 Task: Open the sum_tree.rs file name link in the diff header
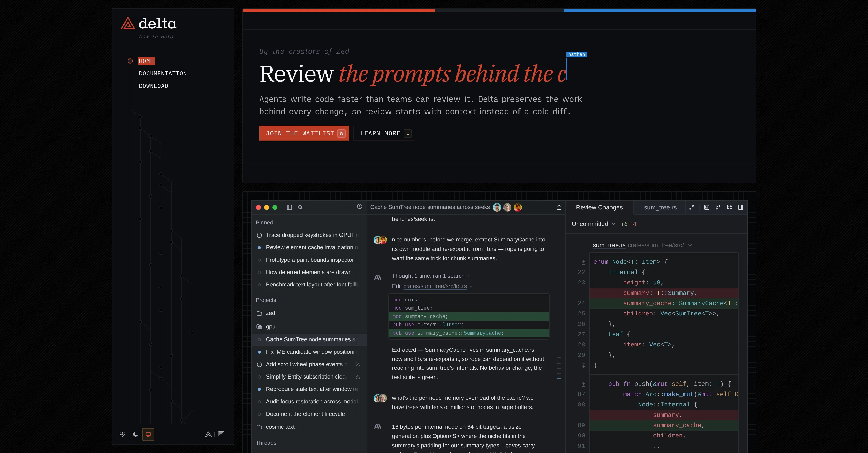[x=609, y=245]
